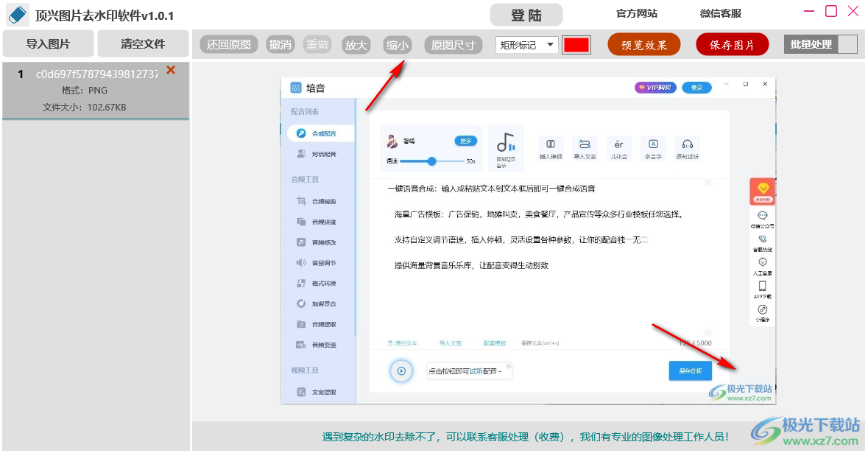Click the bottom 联系客服处理 notice text
Screen dimensions: 868x453
tap(526, 437)
